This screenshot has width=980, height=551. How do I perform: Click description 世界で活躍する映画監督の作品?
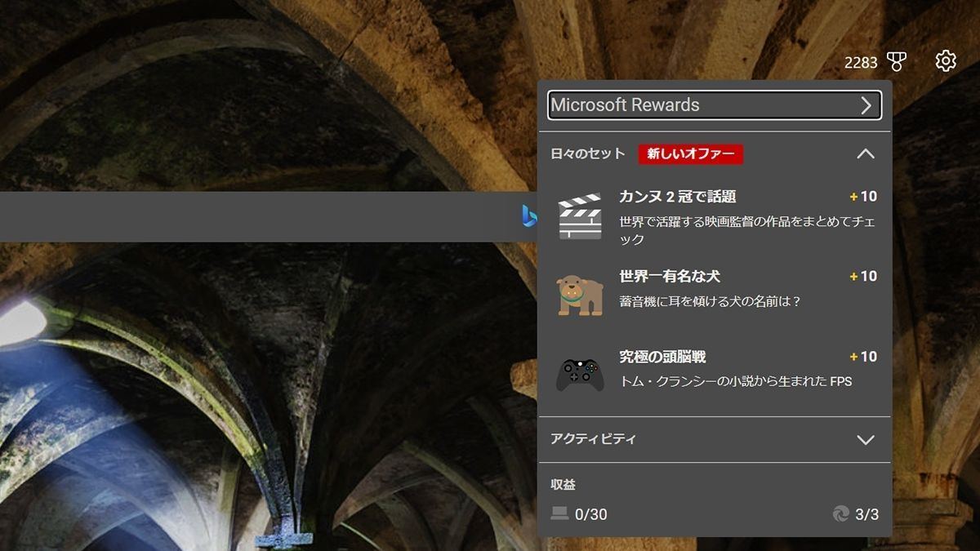[x=747, y=230]
